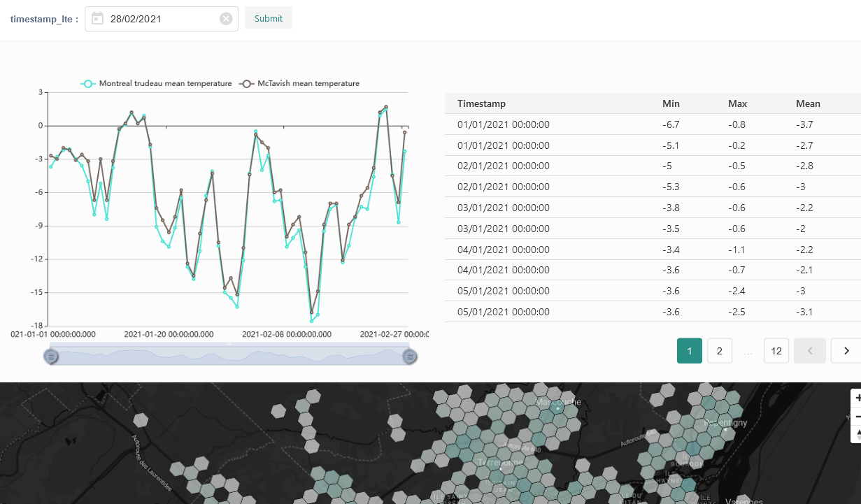This screenshot has width=861, height=504.
Task: Click the Mean value -2 cell
Action: point(801,229)
